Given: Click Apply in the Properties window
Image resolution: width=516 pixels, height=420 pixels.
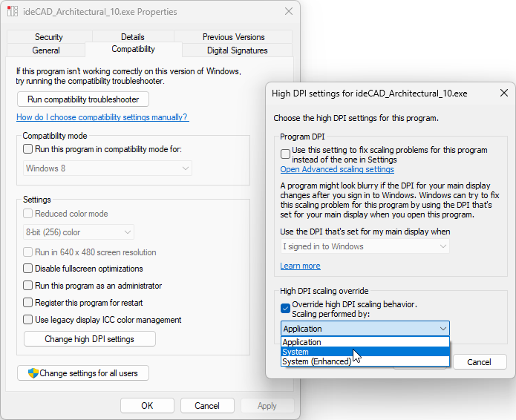Looking at the screenshot, I should tap(267, 405).
